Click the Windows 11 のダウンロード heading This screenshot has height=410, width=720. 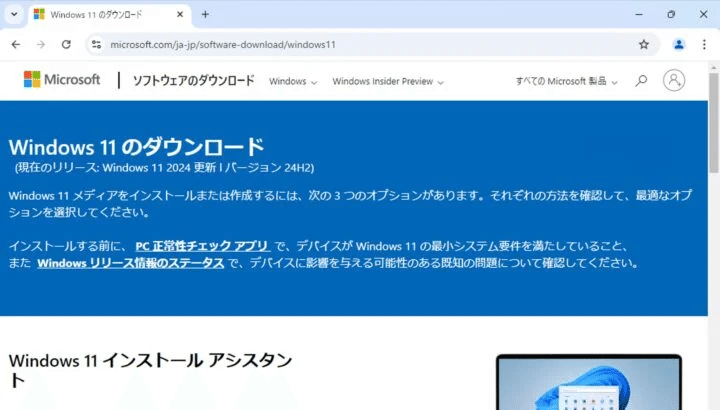click(x=136, y=147)
